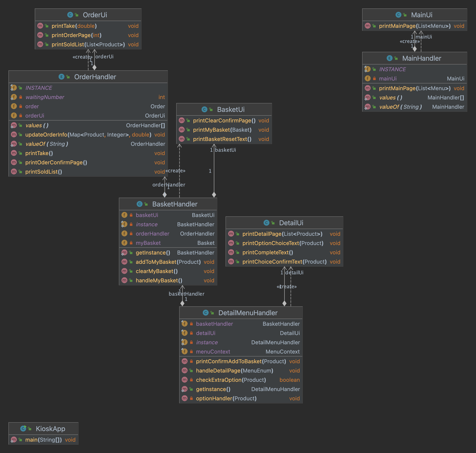Click the handleDetailPage(MenuEnum) method row
Viewport: 476px width, 453px height.
pos(234,370)
